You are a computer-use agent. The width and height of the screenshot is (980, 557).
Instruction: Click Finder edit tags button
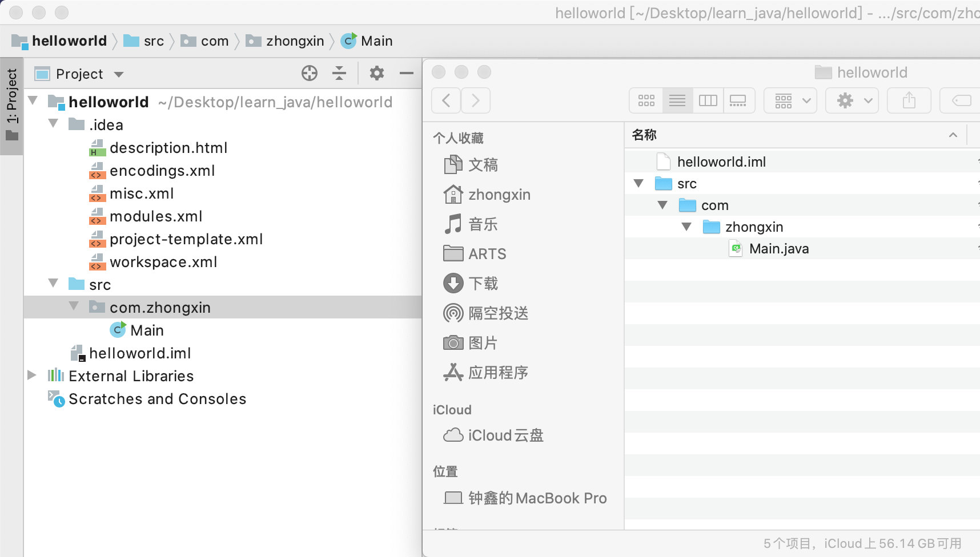(x=961, y=101)
